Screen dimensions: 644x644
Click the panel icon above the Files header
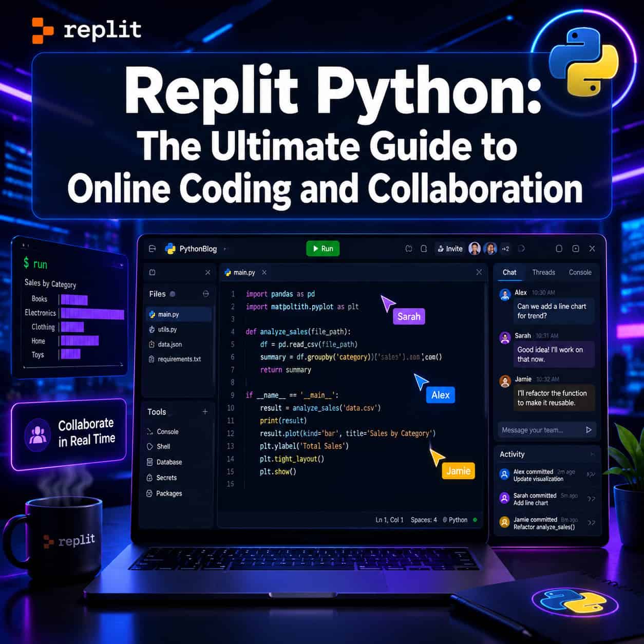[153, 273]
